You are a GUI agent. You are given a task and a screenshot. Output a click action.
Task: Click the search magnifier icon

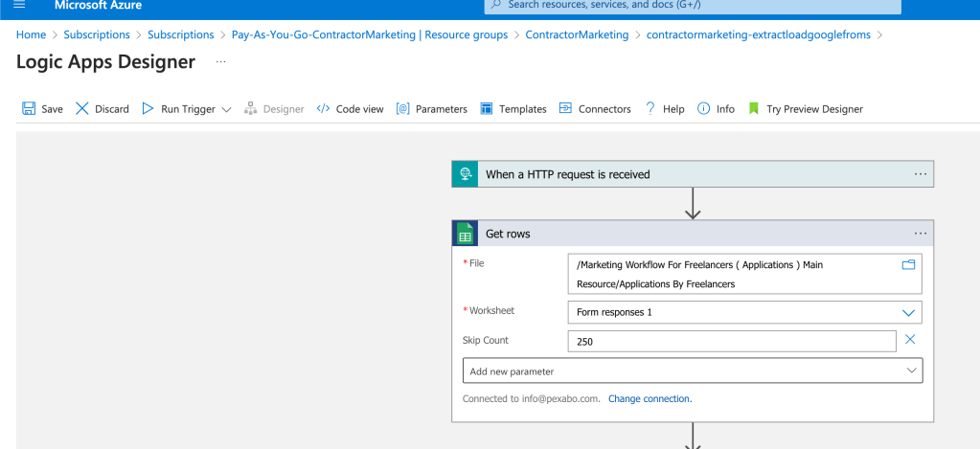pyautogui.click(x=495, y=5)
